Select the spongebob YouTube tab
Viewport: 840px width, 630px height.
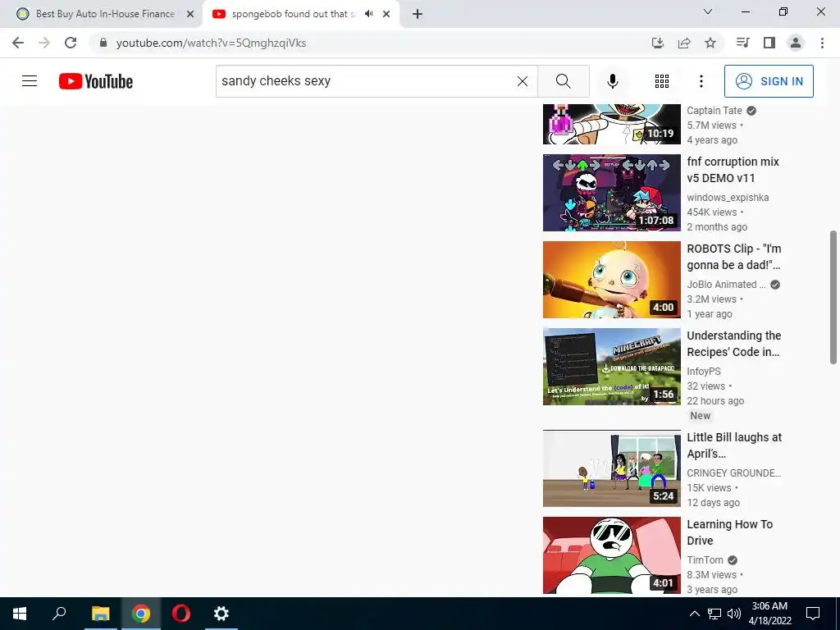[x=293, y=14]
